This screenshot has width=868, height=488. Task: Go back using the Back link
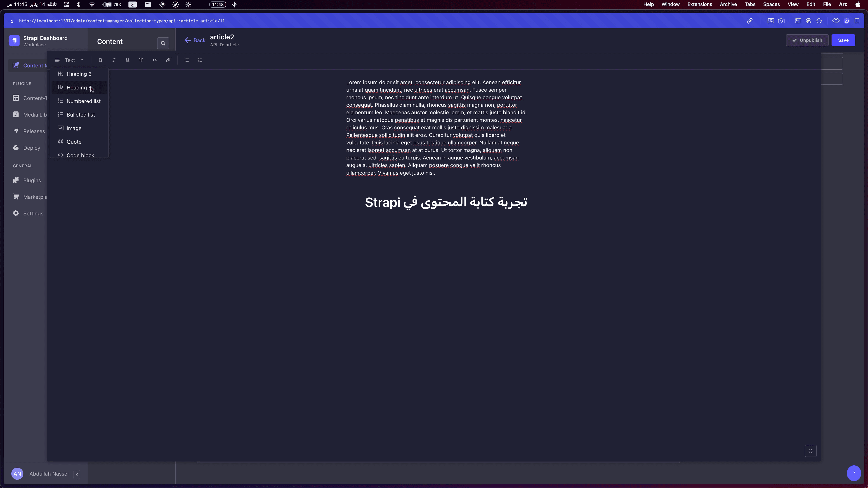(195, 40)
